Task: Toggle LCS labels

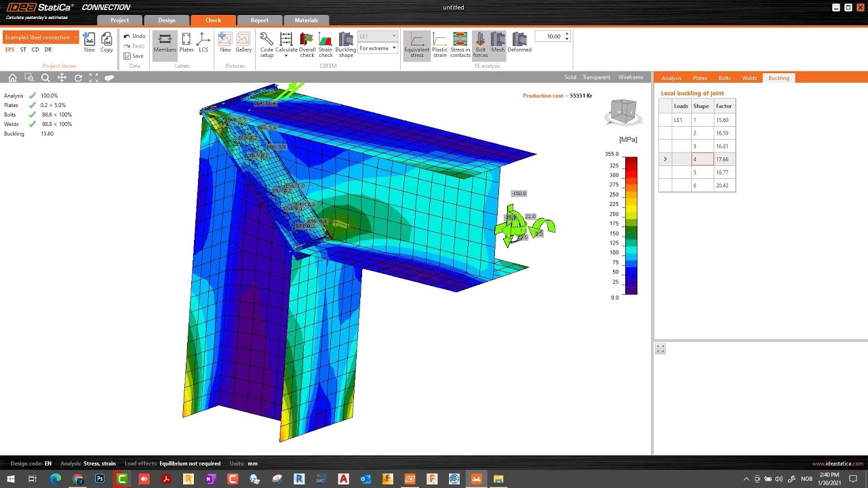Action: 203,42
